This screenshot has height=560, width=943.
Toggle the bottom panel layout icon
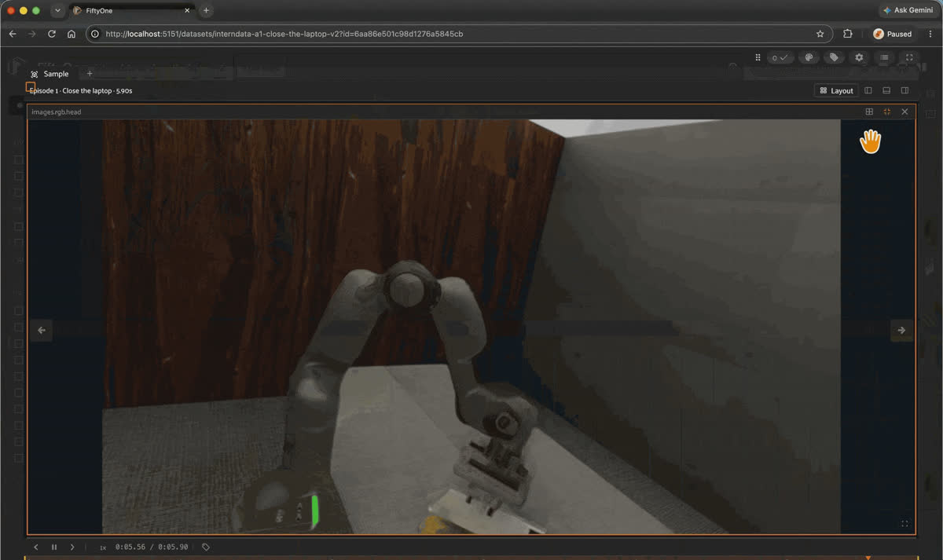click(x=886, y=90)
